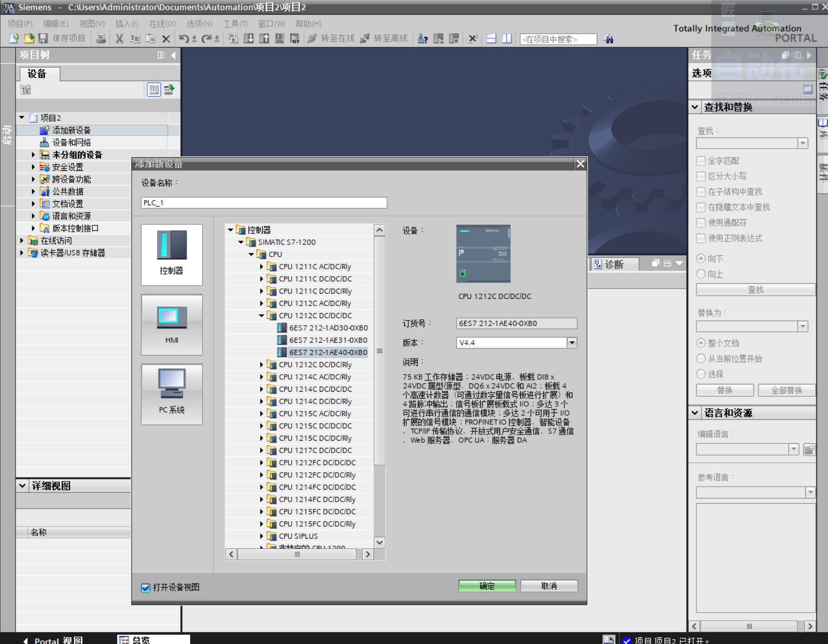Click the Upload from device icon

point(264,38)
